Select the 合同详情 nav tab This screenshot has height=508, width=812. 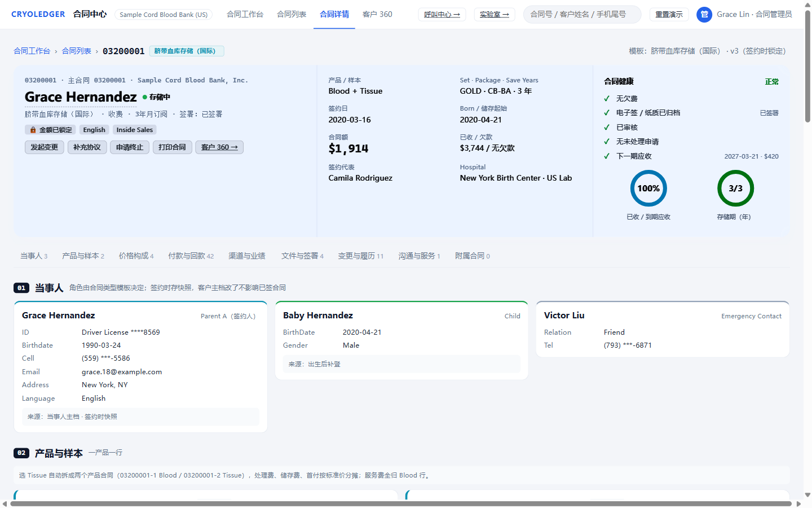tap(334, 14)
